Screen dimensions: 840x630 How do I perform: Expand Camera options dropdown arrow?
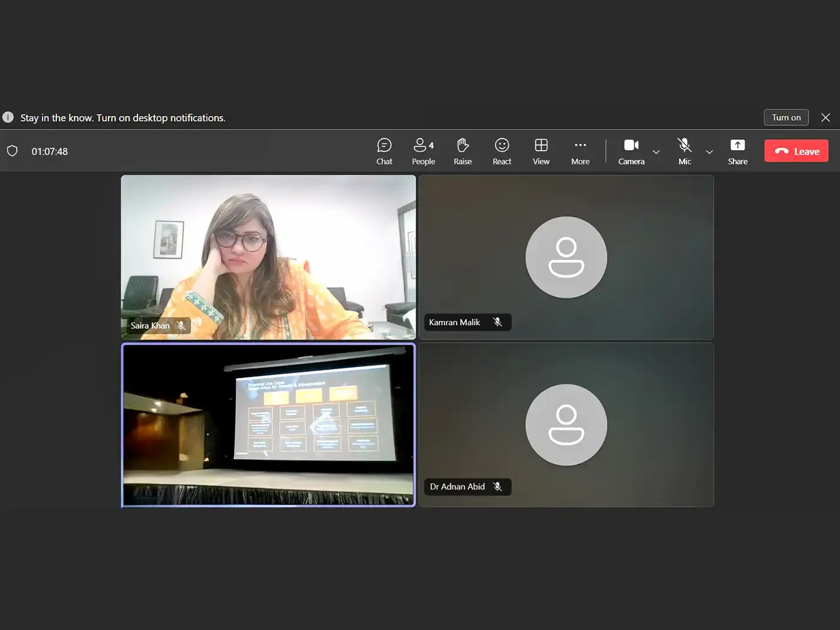[656, 152]
